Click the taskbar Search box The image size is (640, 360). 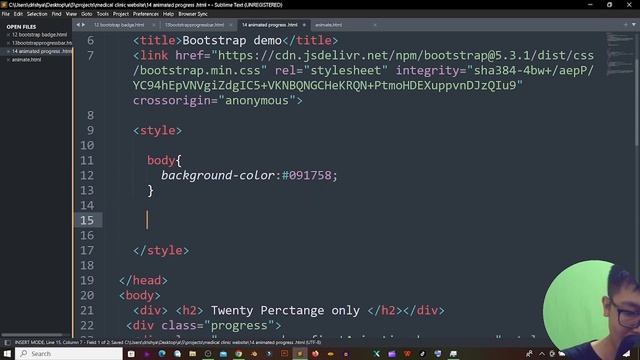(x=69, y=353)
